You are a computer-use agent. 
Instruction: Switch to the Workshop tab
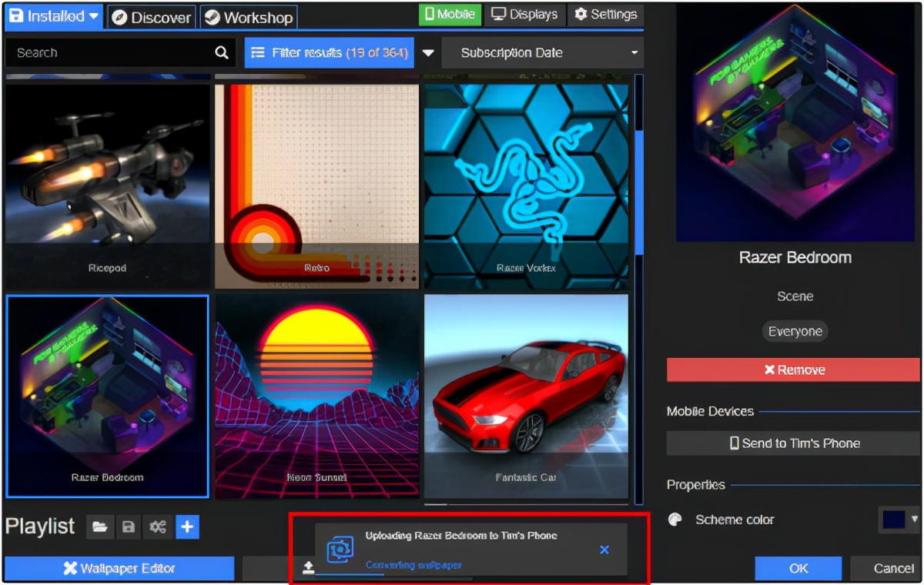[249, 17]
